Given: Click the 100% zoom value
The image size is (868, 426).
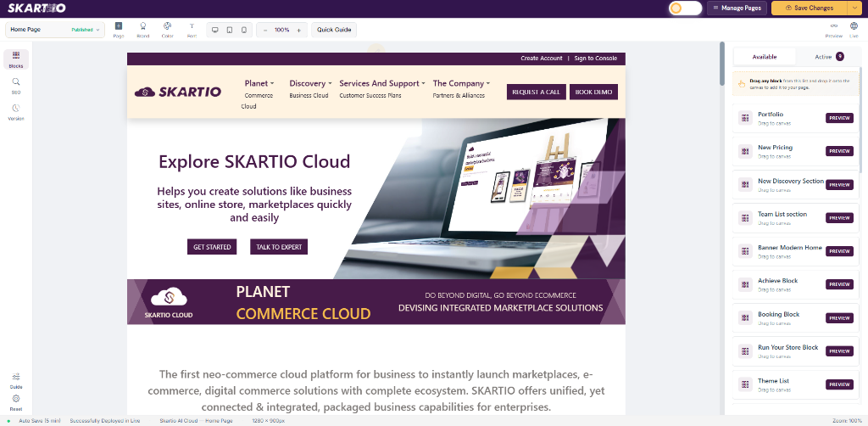Looking at the screenshot, I should coord(281,30).
